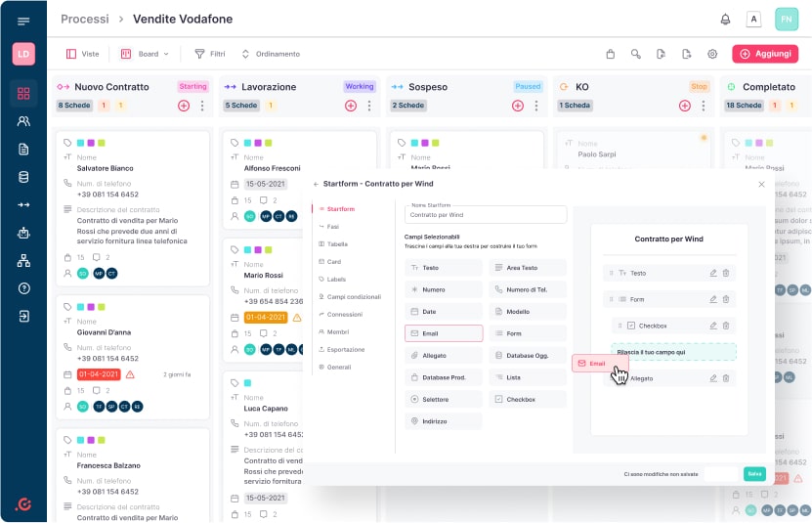This screenshot has width=812, height=523.
Task: Open the database icon in the left sidebar
Action: click(23, 177)
